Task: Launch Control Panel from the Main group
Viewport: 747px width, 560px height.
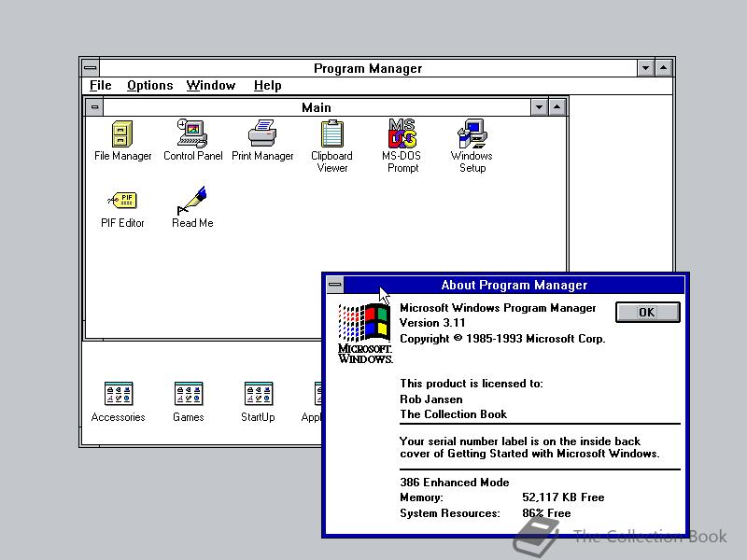Action: point(192,135)
